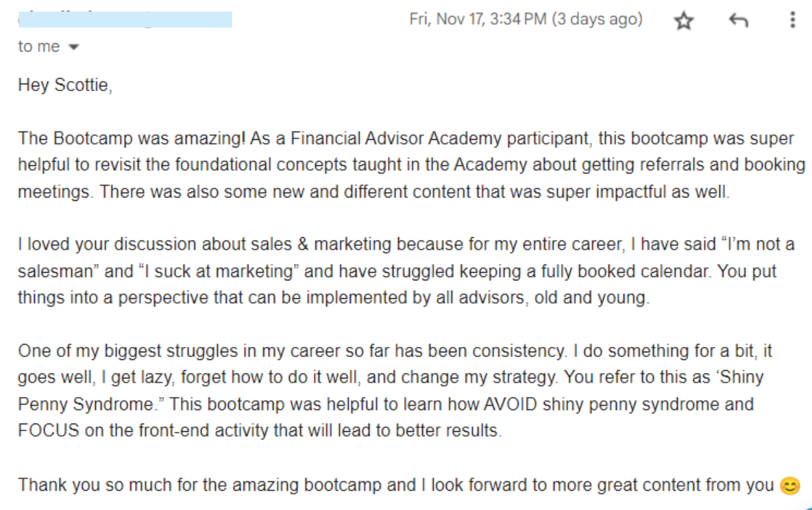Click the "to me" recipient text
The image size is (812, 510).
[39, 47]
